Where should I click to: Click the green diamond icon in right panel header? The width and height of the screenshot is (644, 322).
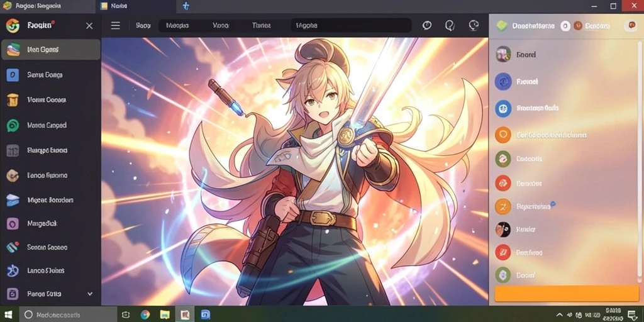tap(501, 26)
